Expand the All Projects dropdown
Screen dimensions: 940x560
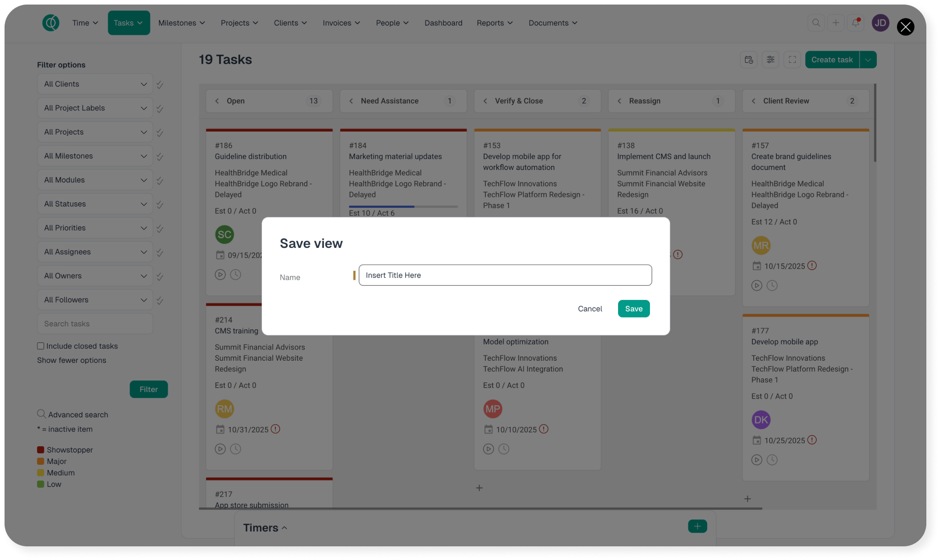[95, 132]
